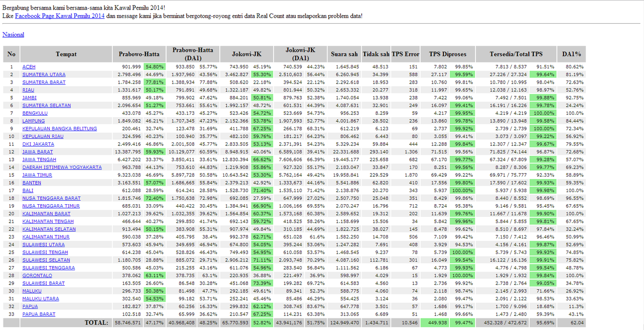Open the PAPUA BARAT link
Viewport: 644px width, 330px height.
39,314
